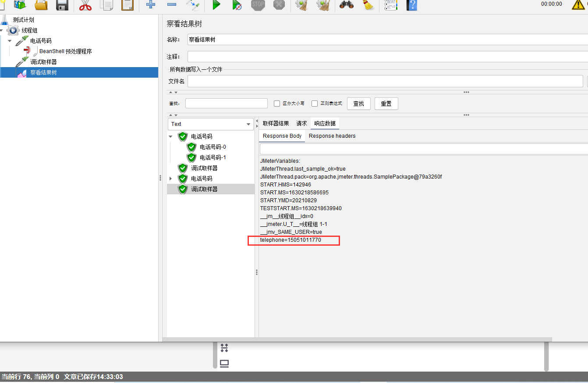
Task: Enable 区分大小写 case sensitive checkbox
Action: point(277,104)
